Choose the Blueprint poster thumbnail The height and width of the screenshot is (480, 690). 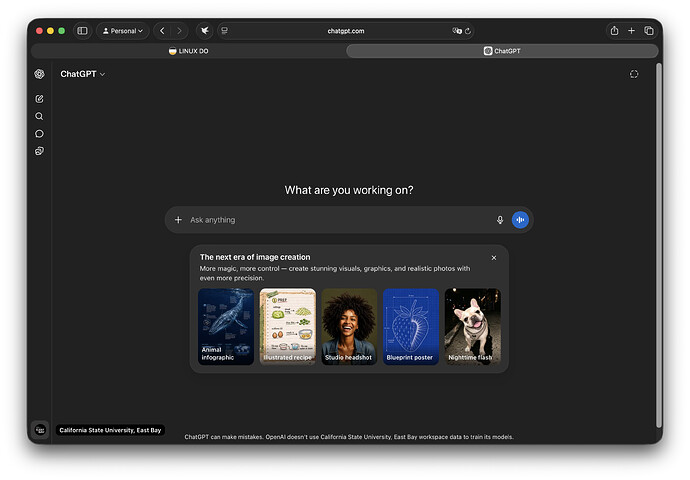click(411, 326)
